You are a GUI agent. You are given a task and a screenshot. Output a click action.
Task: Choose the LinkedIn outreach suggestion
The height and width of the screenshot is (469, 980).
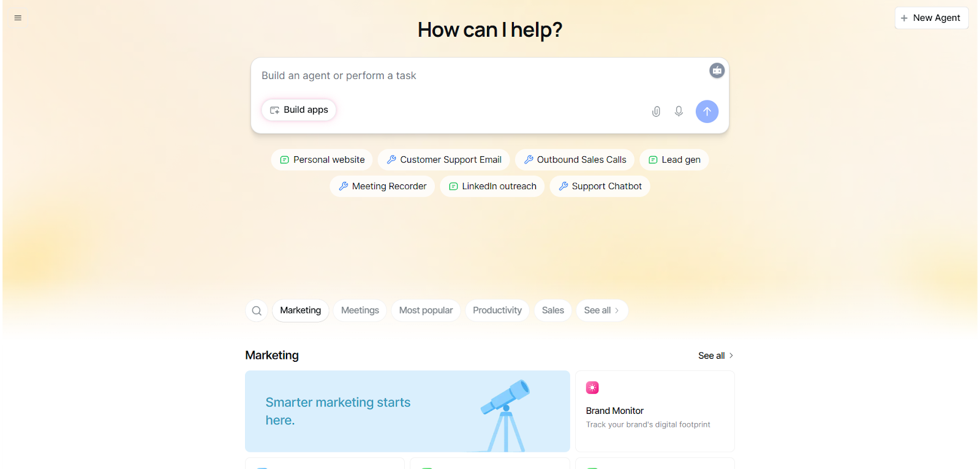(x=492, y=186)
